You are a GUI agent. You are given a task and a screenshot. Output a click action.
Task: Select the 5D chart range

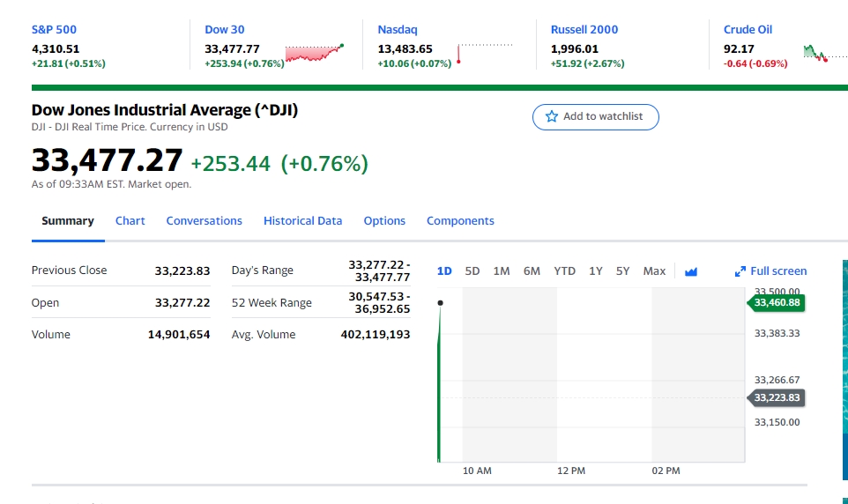472,271
